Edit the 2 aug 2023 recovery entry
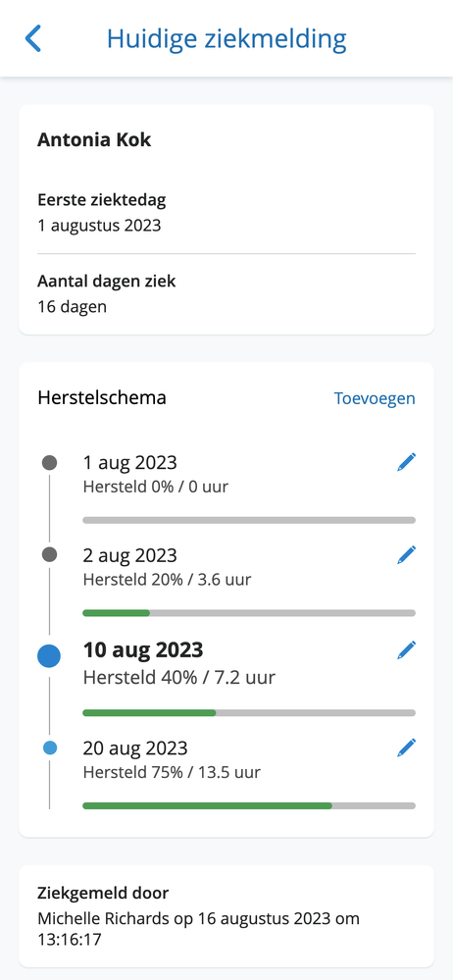 click(406, 555)
